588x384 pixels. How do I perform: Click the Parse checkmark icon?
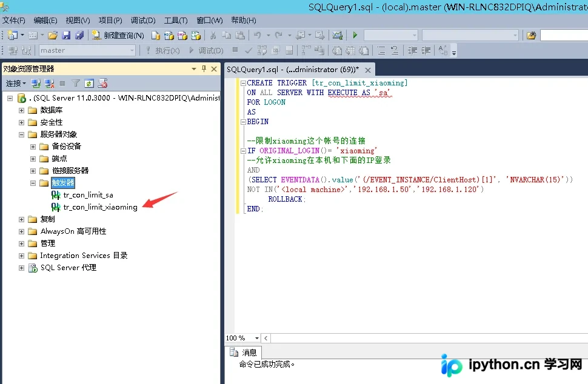click(x=249, y=50)
